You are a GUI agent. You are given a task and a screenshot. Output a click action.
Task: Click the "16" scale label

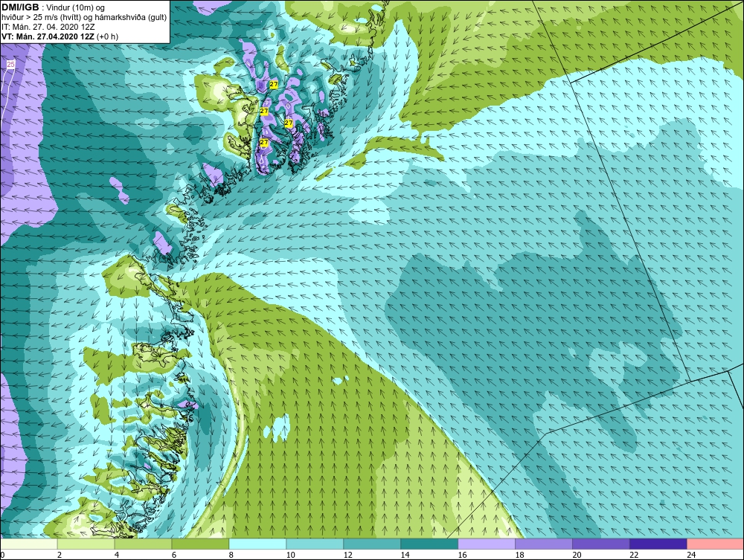click(x=462, y=555)
